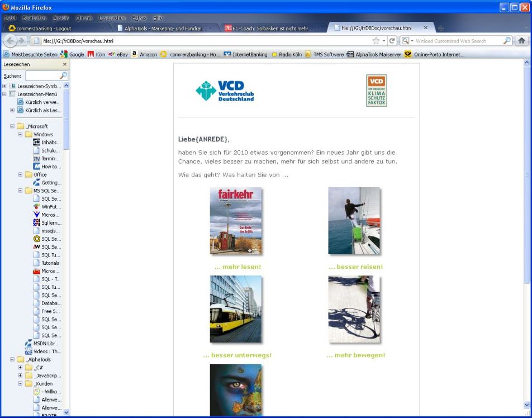Open Amazon bookmark in toolbar
Screen dimensions: 532x418
[x=144, y=54]
